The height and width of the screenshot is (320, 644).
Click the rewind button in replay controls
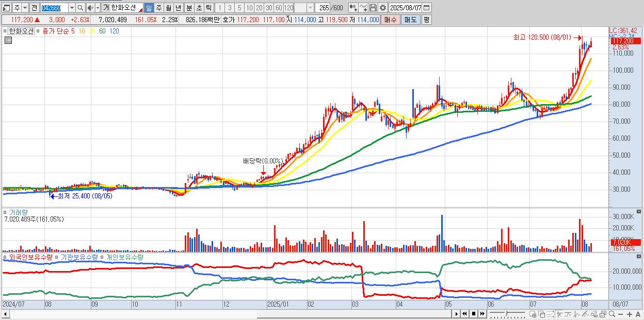pyautogui.click(x=464, y=314)
